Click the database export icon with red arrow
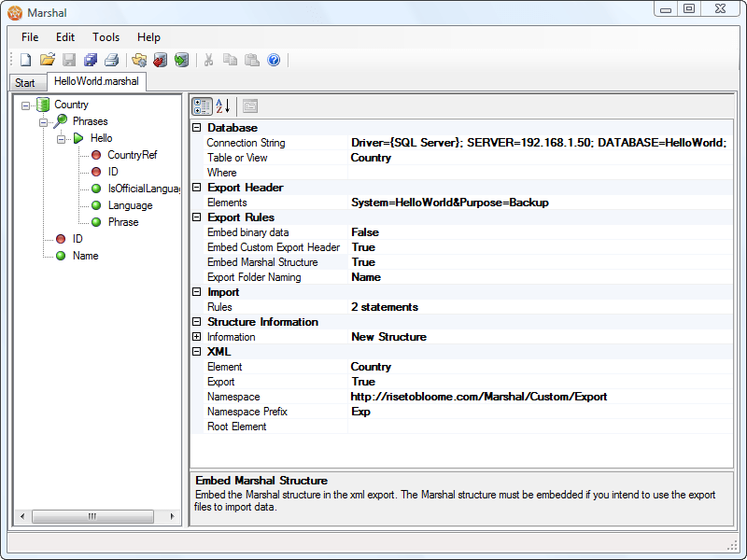Viewport: 747px width, 560px height. click(x=160, y=60)
